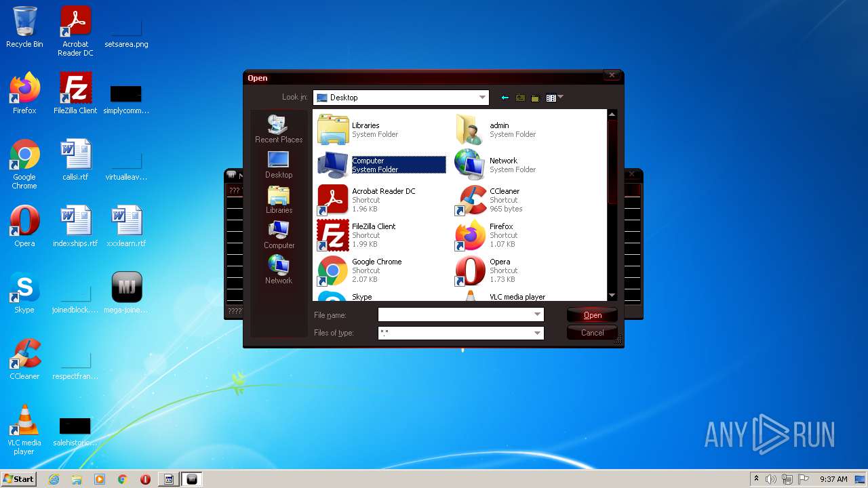868x488 pixels.
Task: Select FileZilla Client desktop icon
Action: point(75,94)
